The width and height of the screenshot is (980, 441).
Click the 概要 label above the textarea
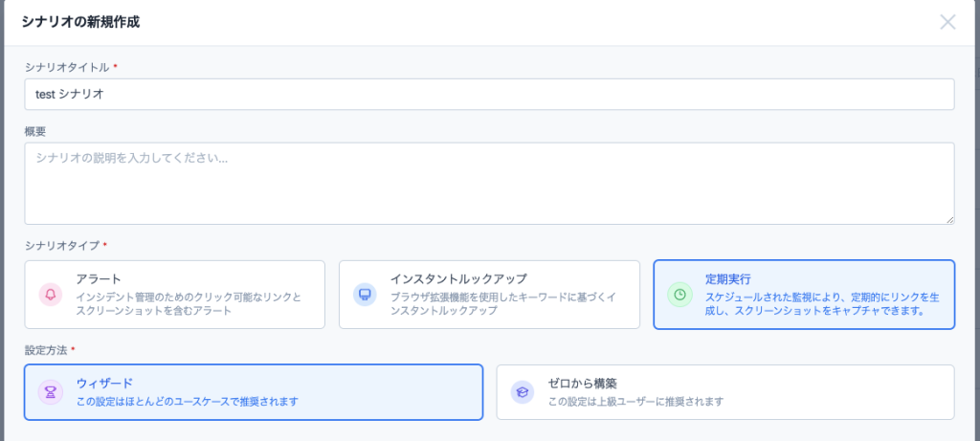pos(35,131)
